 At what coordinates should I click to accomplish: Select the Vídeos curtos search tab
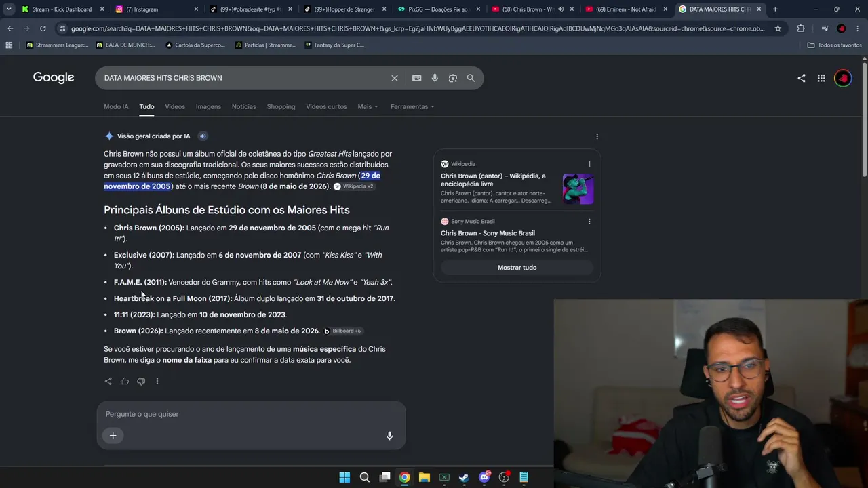[326, 106]
